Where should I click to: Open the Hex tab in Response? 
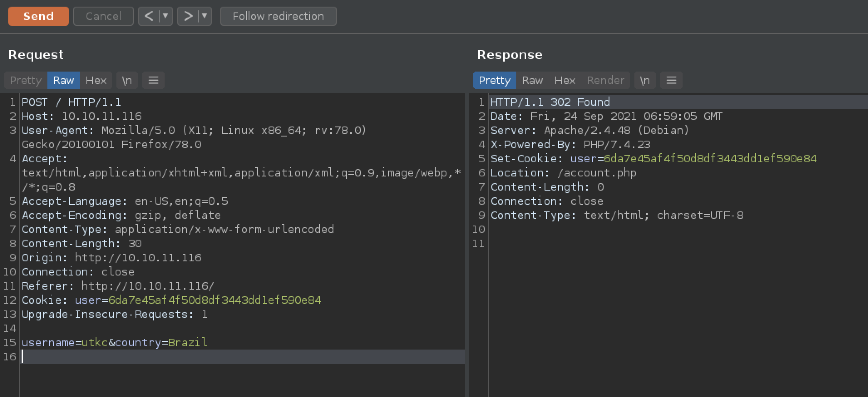tap(565, 80)
